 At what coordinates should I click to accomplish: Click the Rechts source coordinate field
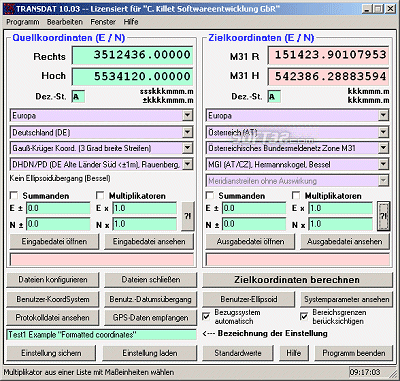(x=132, y=56)
